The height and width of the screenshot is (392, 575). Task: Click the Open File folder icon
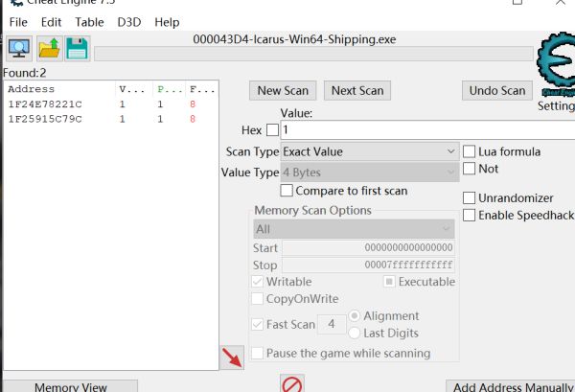click(48, 48)
